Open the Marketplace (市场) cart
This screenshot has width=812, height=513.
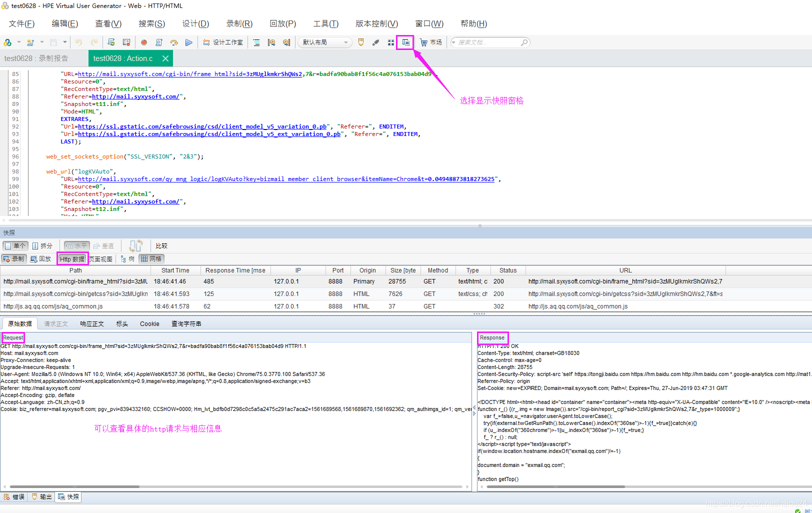(430, 42)
